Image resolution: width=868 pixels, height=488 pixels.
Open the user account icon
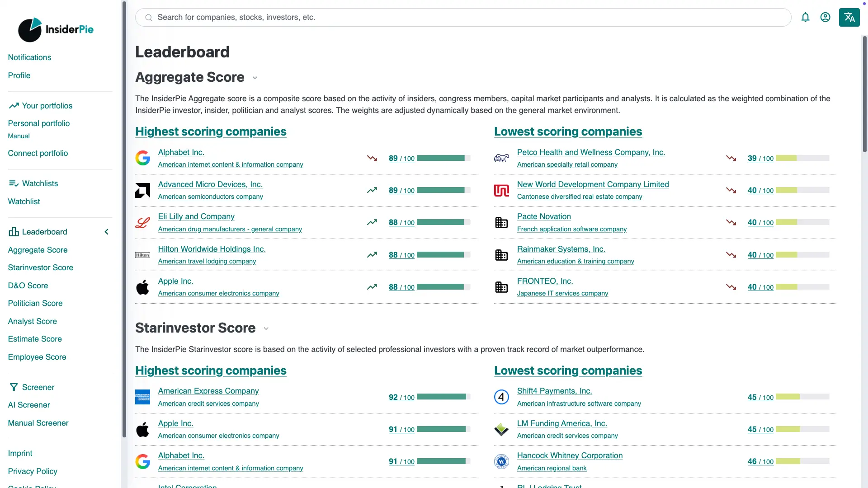[825, 17]
